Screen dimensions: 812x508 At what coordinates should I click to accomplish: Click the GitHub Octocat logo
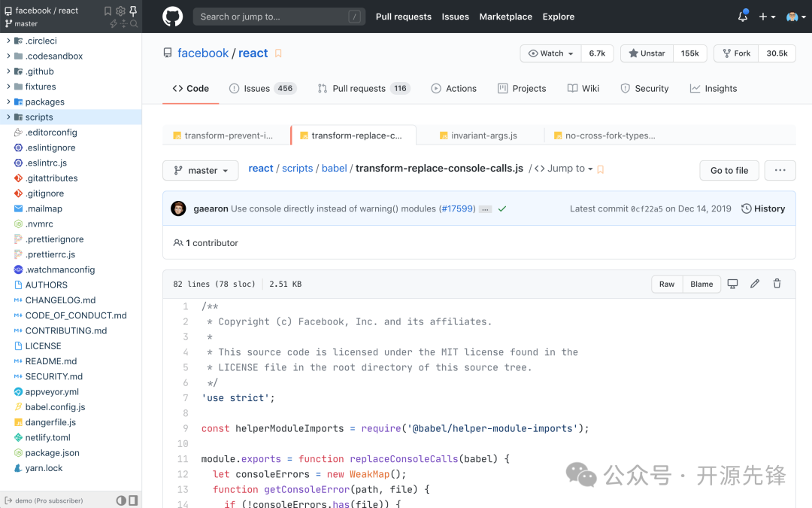point(172,17)
